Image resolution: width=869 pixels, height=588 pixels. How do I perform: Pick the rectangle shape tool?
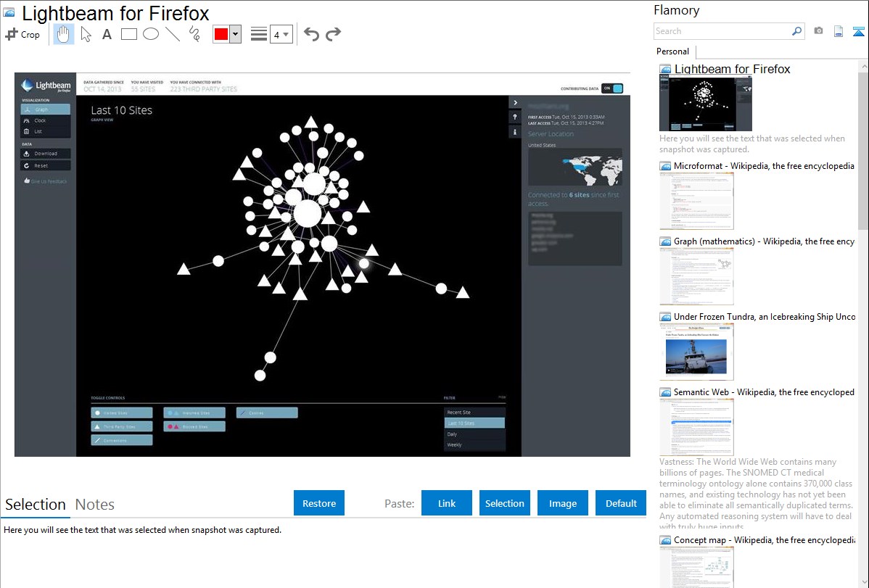(128, 34)
